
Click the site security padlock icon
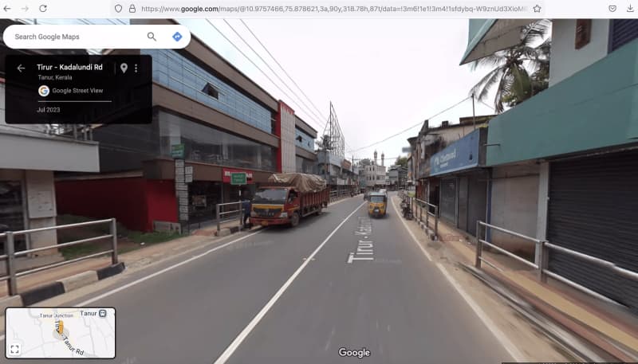132,8
